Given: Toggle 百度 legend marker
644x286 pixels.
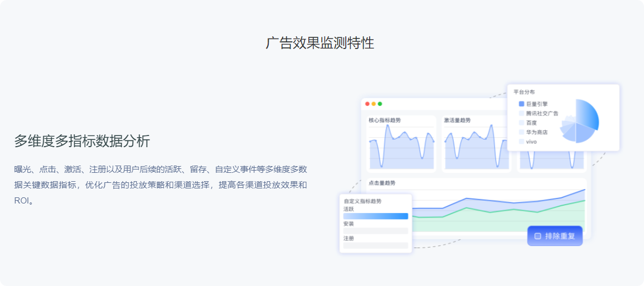Looking at the screenshot, I should click(521, 123).
